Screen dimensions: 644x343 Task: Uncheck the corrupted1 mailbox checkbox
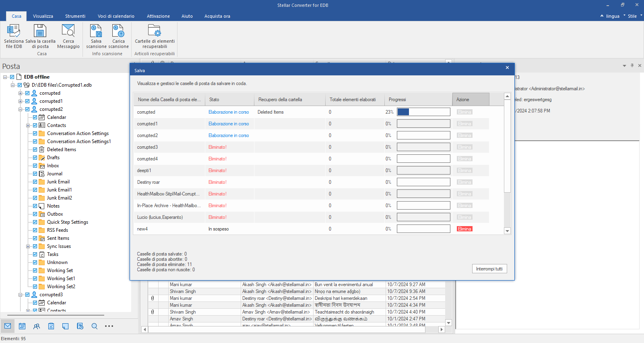(27, 101)
